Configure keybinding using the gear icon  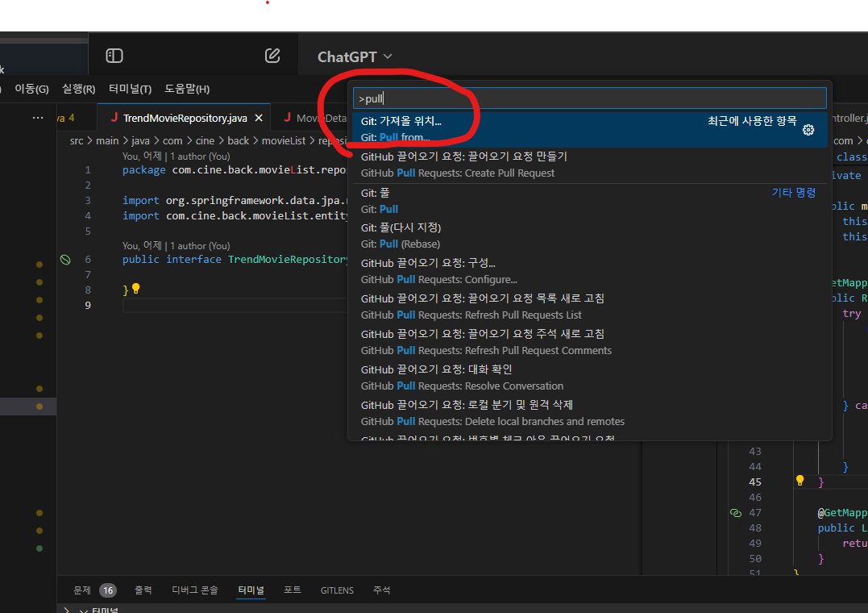click(x=808, y=130)
